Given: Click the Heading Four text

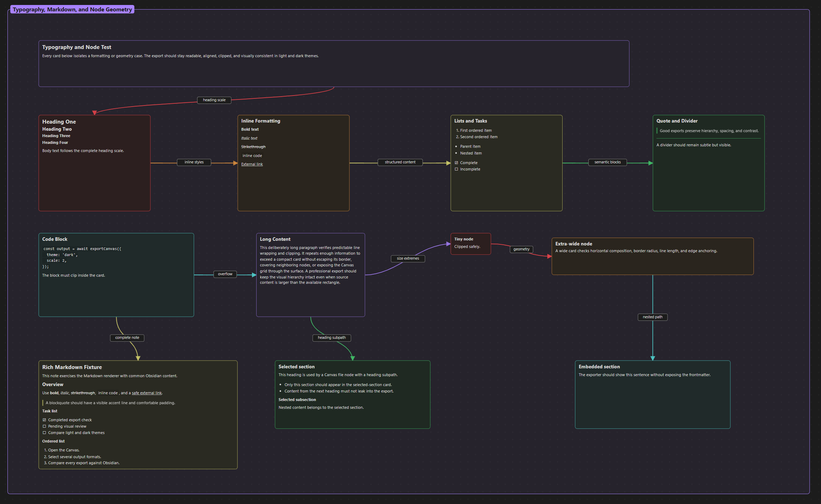Looking at the screenshot, I should click(55, 143).
